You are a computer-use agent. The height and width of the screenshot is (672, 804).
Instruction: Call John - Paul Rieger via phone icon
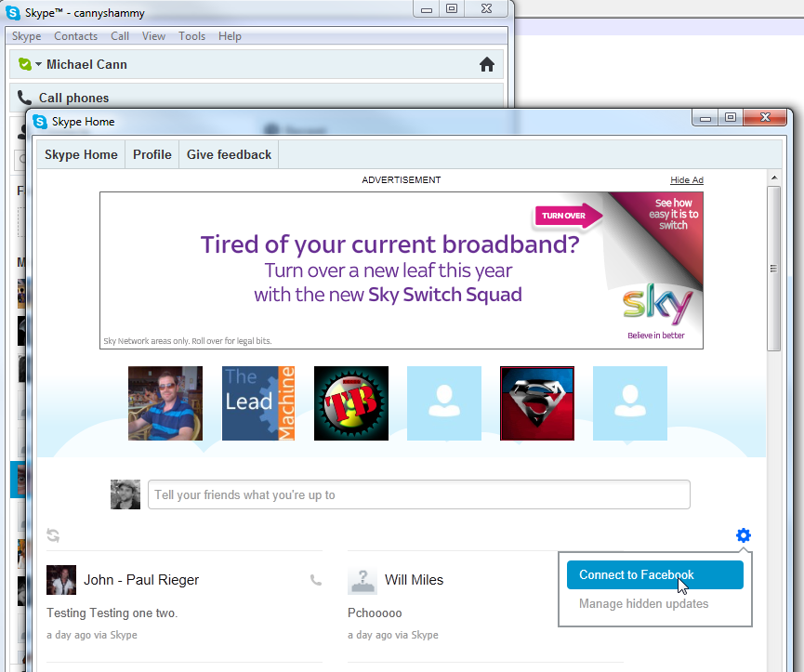coord(315,580)
